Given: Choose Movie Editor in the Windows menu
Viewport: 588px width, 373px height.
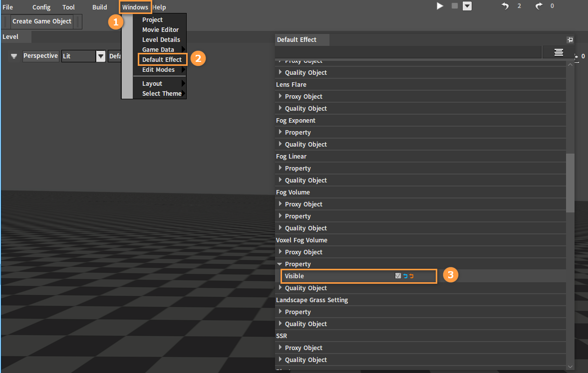Looking at the screenshot, I should click(160, 29).
